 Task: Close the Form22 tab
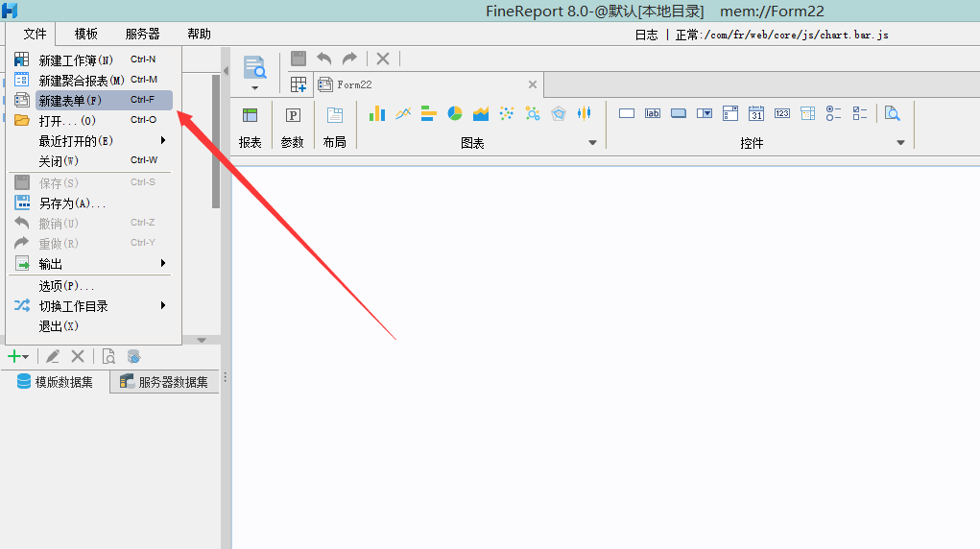point(533,84)
